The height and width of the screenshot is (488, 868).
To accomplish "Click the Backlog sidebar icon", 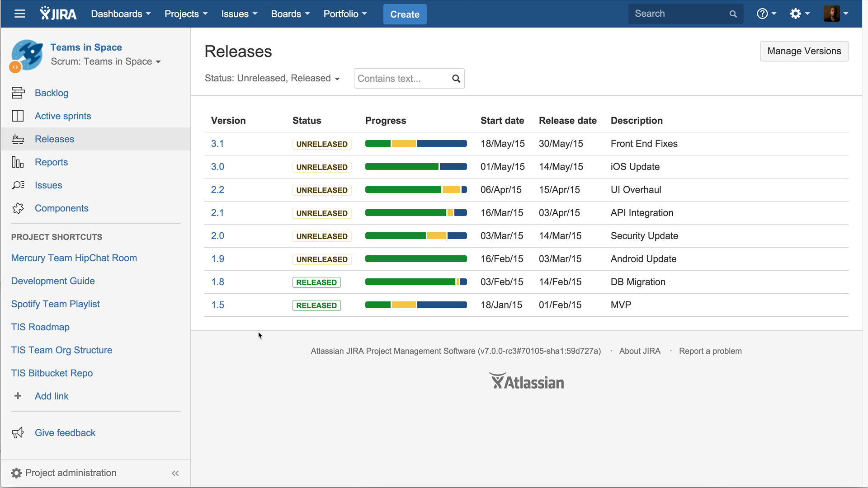I will coord(18,93).
